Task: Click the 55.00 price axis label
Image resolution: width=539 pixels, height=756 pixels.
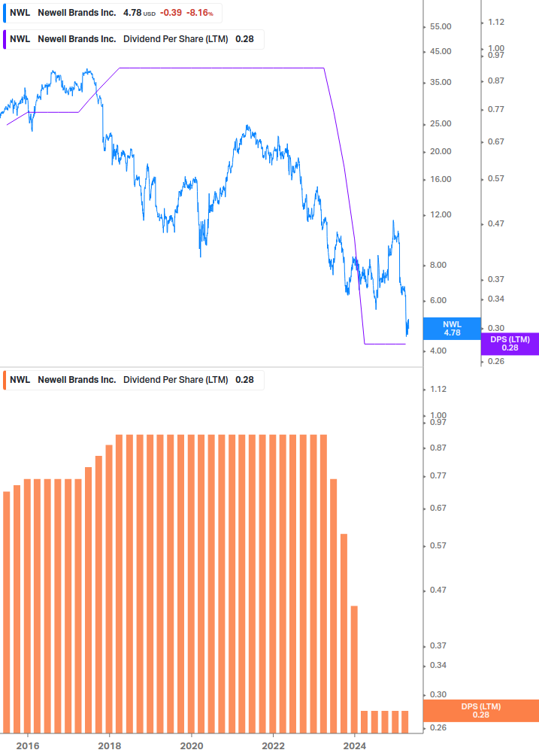Action: tap(441, 26)
